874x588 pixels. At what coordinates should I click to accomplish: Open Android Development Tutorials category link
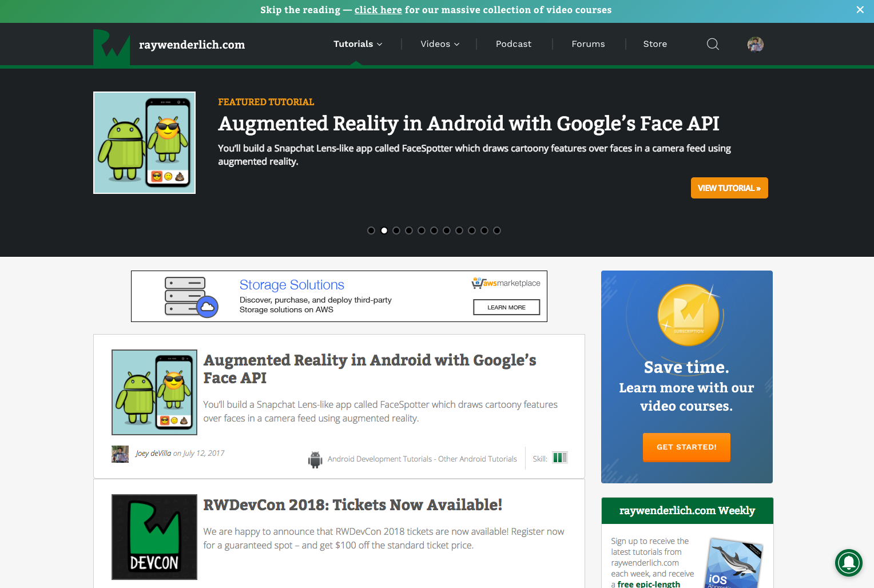pyautogui.click(x=422, y=459)
